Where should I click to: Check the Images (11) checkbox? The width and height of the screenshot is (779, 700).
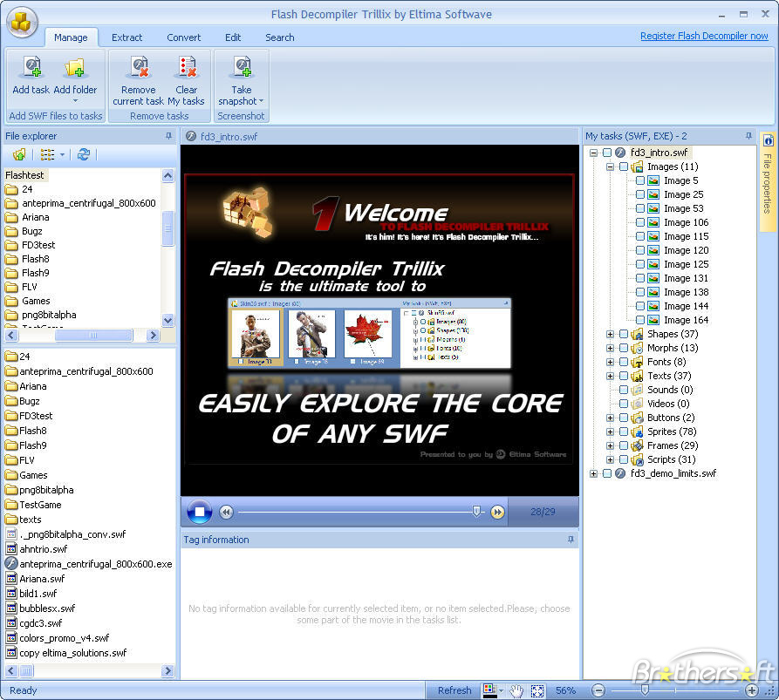624,167
